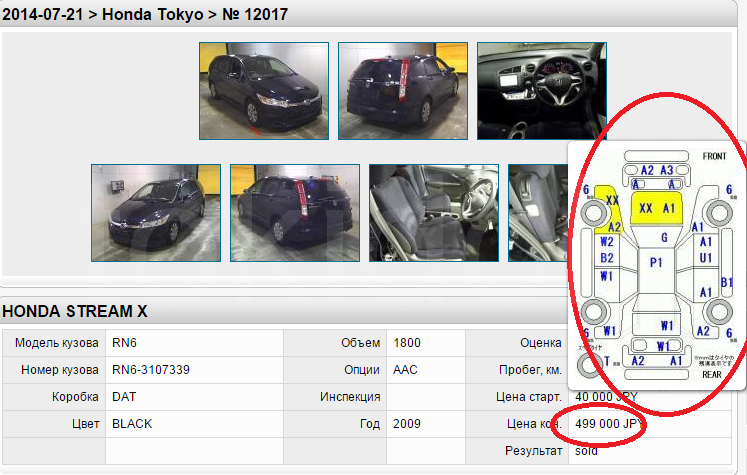The width and height of the screenshot is (747, 475).
Task: Click the breadcrumb '2014-07-21 > Honda Tokyo > № 12017'
Action: pyautogui.click(x=145, y=14)
